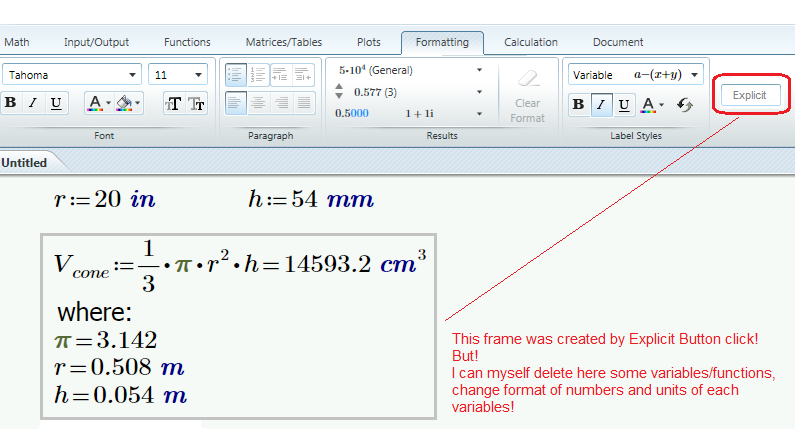Align paragraph text left
795x438 pixels.
pyautogui.click(x=236, y=103)
